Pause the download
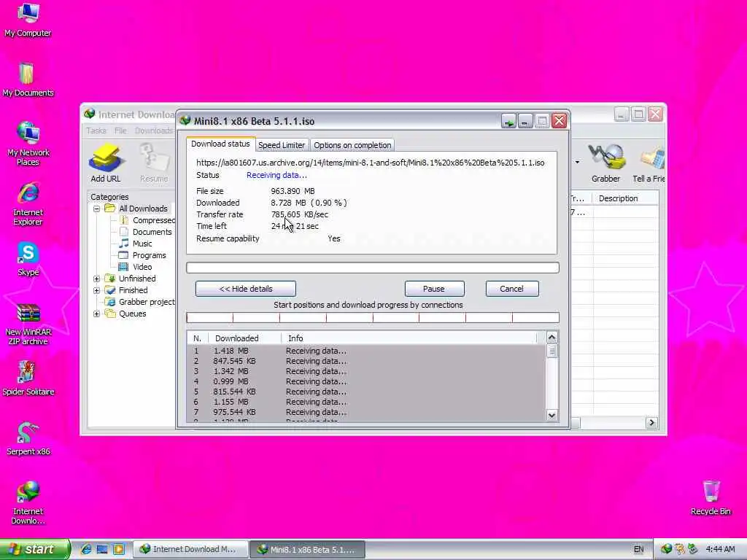This screenshot has width=747, height=560. 434,289
